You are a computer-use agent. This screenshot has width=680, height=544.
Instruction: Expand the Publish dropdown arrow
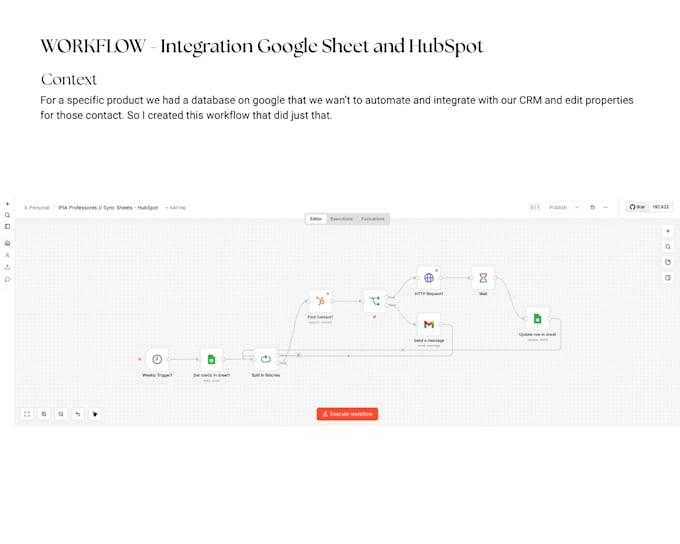click(x=577, y=207)
